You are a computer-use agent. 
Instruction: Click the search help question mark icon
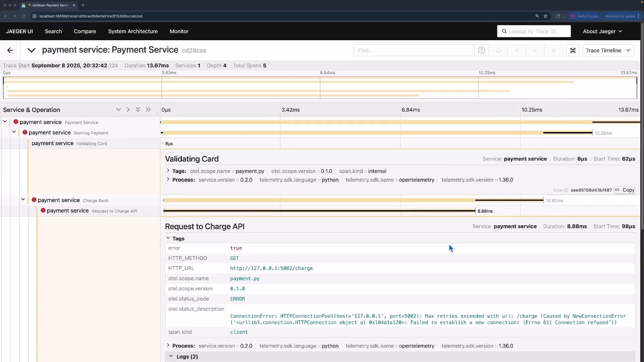482,50
